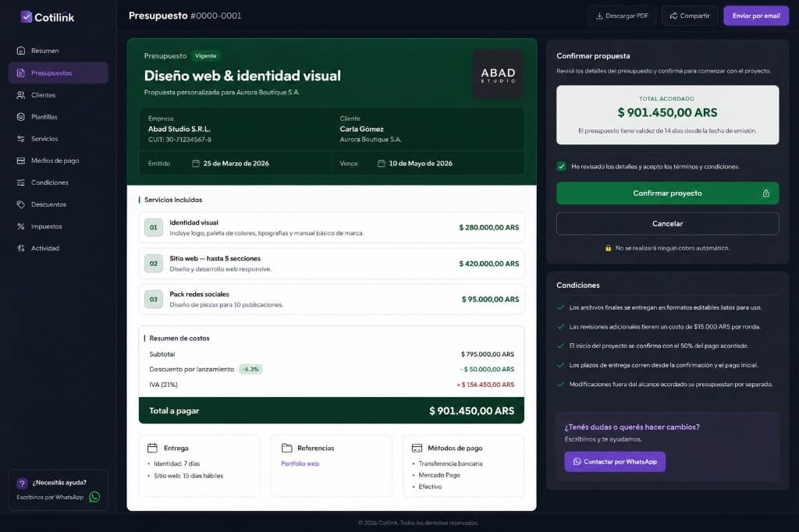Open Condiciones in the sidebar
Image resolution: width=799 pixels, height=532 pixels.
[x=58, y=183]
